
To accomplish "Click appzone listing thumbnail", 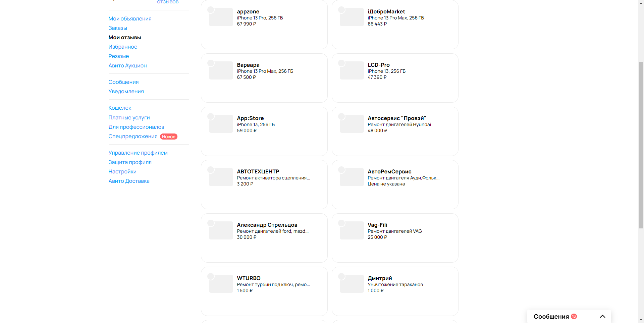I will pos(221,17).
